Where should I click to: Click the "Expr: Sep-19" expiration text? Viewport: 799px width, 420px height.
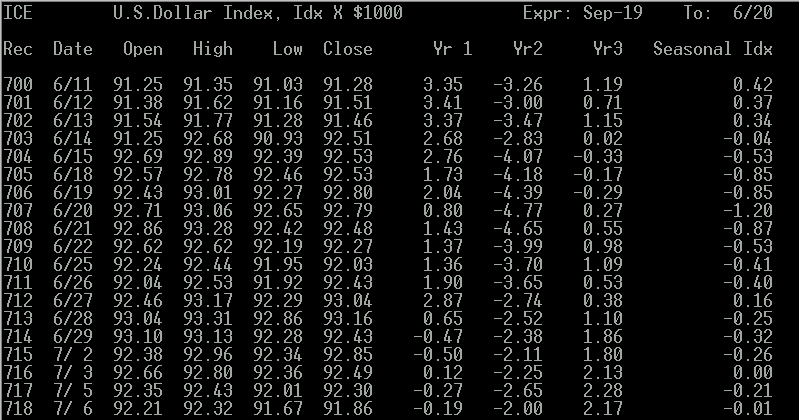582,13
